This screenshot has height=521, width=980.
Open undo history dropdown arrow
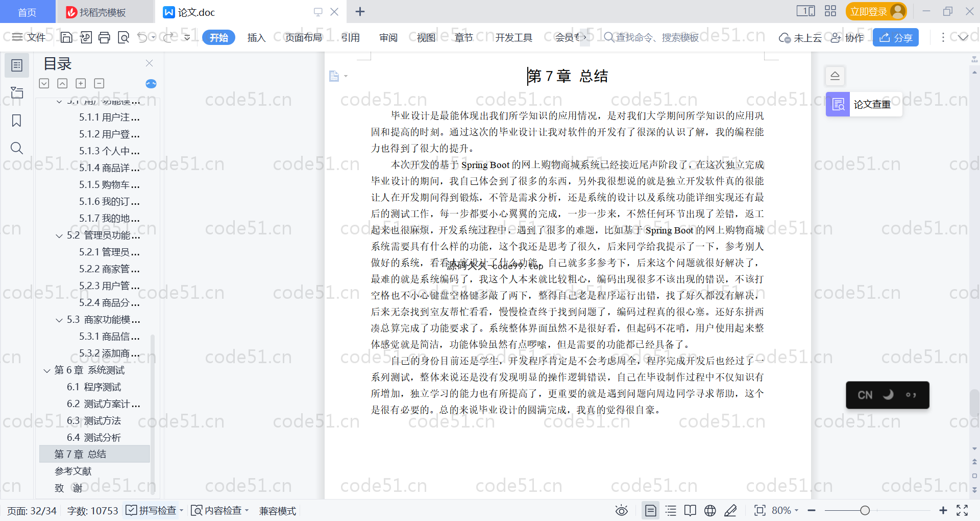153,37
